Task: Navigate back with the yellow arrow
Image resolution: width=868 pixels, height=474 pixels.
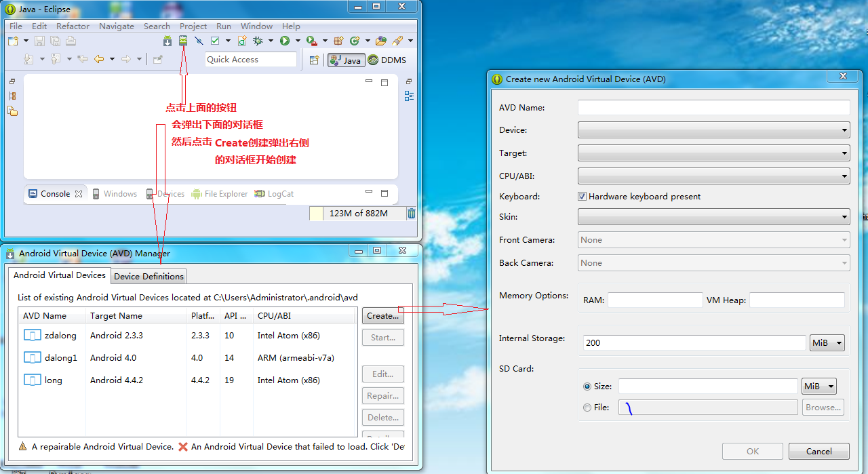Action: click(x=99, y=59)
